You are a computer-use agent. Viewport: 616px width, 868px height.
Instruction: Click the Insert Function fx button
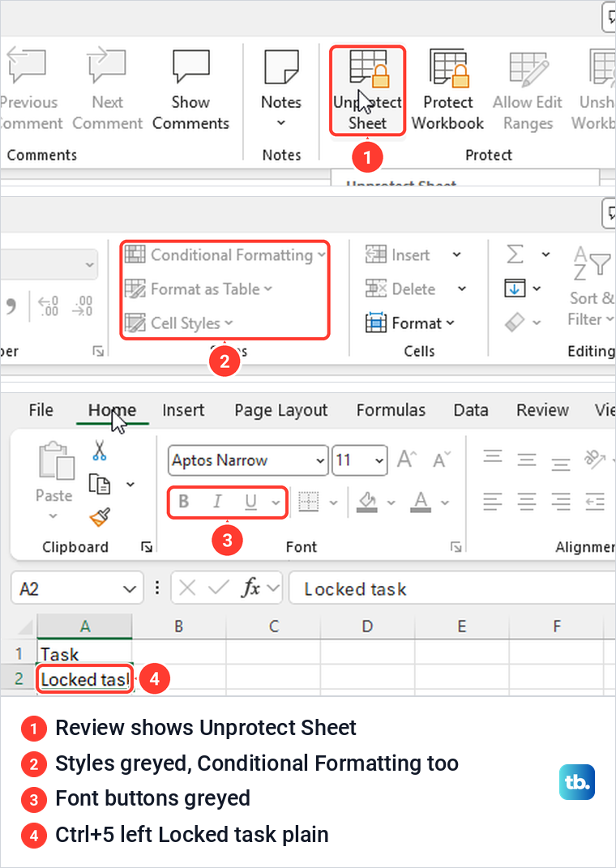[250, 588]
